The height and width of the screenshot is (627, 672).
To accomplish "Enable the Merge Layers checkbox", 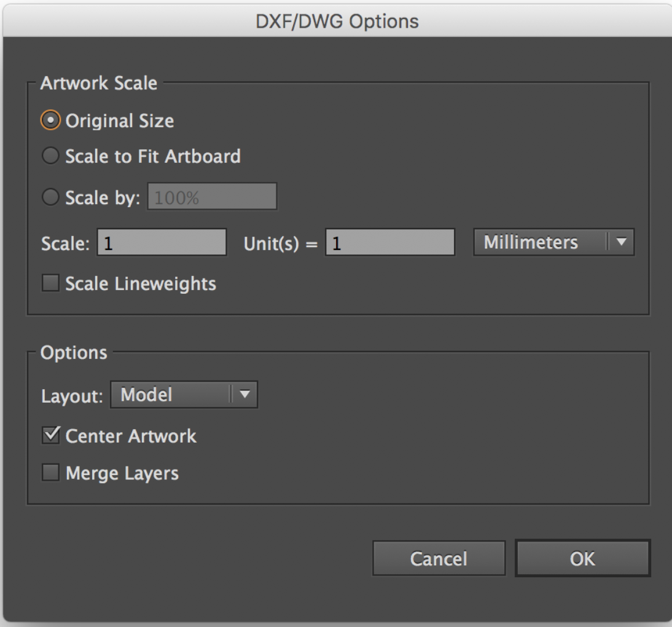I will pyautogui.click(x=50, y=473).
